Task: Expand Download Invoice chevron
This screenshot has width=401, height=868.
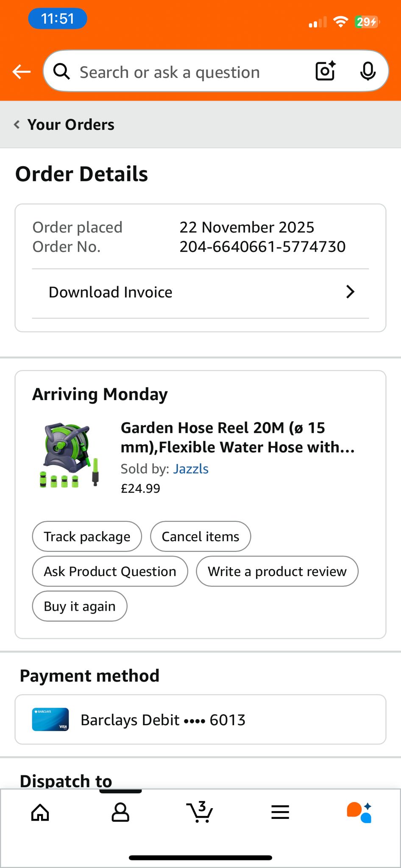Action: (x=350, y=292)
